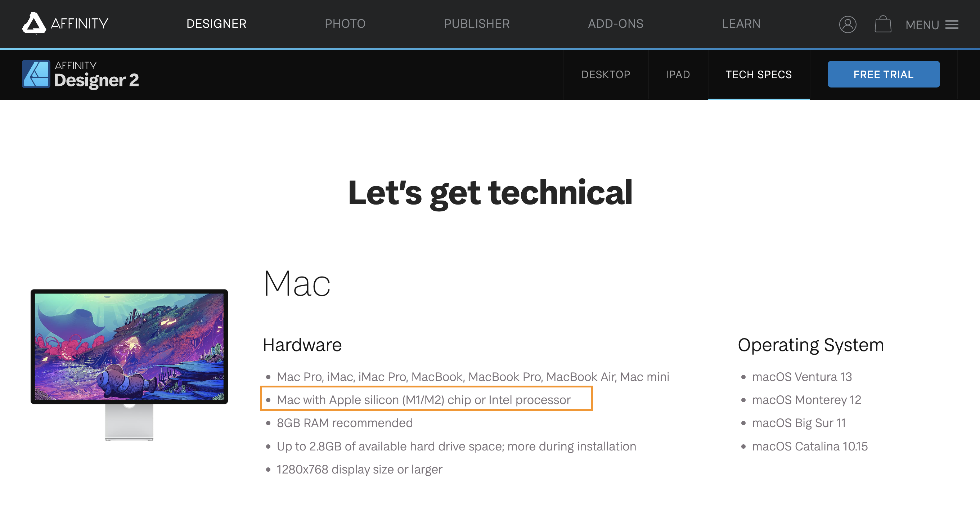Viewport: 980px width, 525px height.
Task: Click the Affinity logo in header
Action: point(65,24)
